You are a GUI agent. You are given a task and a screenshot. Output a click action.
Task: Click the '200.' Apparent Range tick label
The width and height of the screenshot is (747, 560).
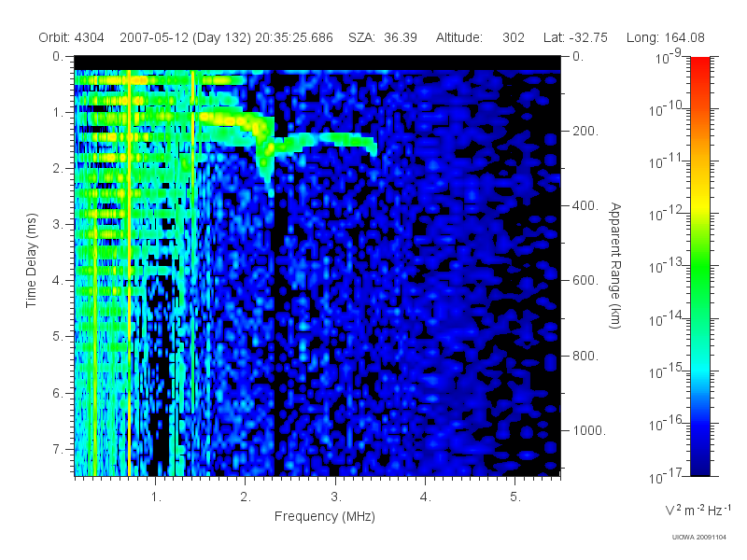point(585,131)
